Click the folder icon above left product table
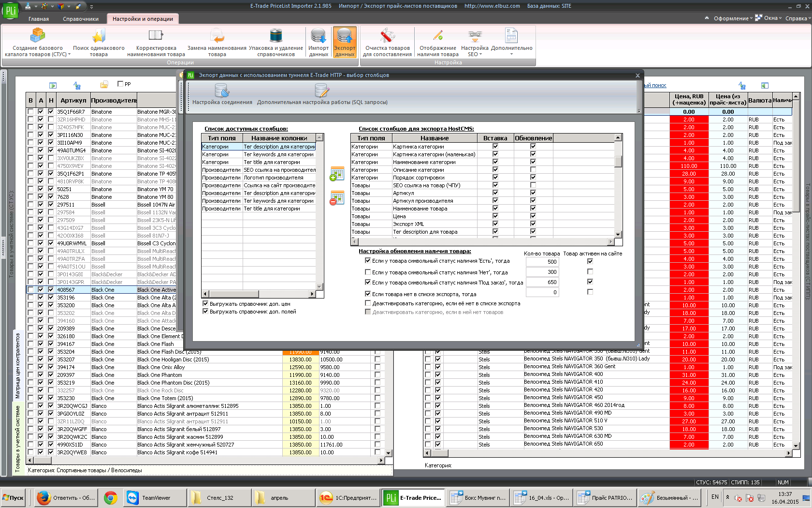This screenshot has height=508, width=812. 104,85
